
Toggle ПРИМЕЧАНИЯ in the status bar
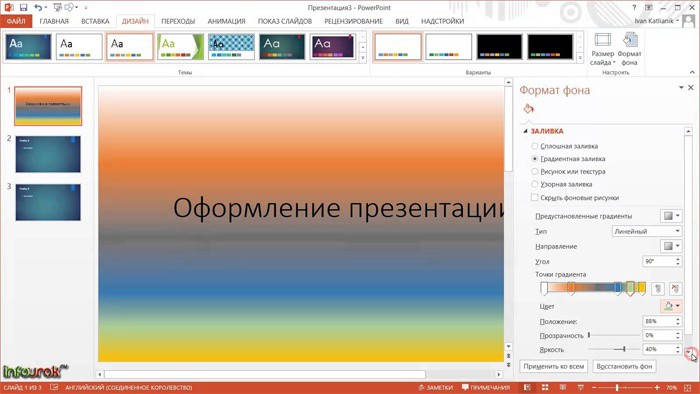pos(486,387)
